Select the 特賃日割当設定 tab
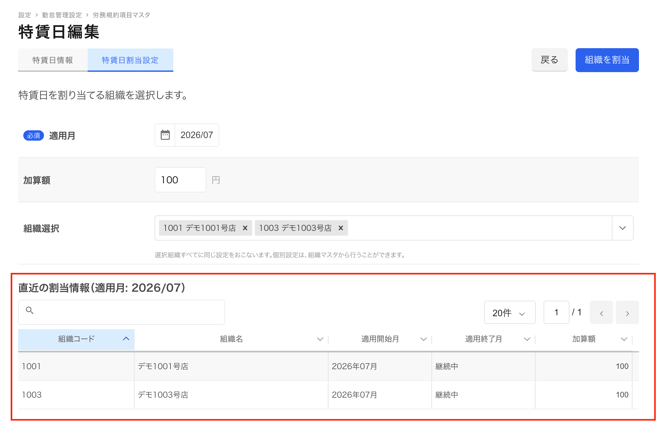This screenshot has height=430, width=670. [130, 60]
